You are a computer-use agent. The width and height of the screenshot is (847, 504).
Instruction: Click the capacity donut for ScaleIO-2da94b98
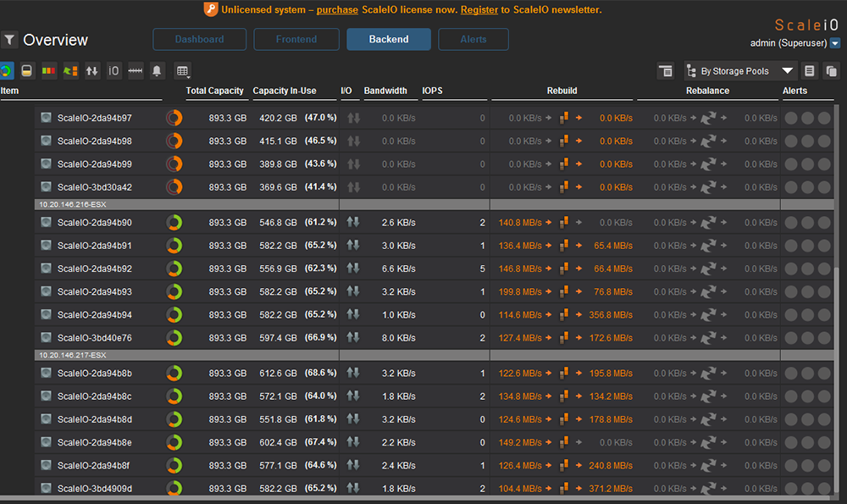tap(174, 141)
